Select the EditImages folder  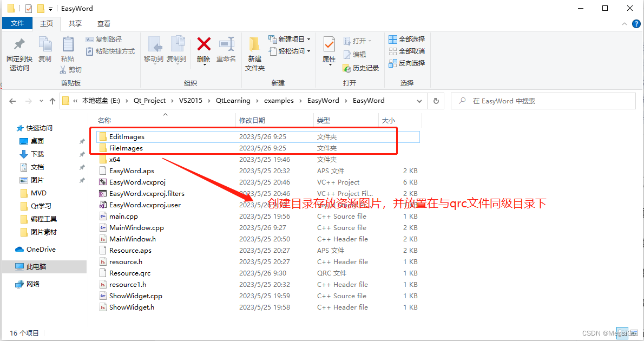[259, 137]
